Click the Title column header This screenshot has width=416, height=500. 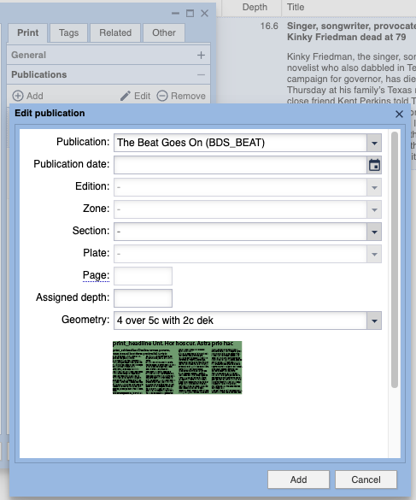click(296, 7)
